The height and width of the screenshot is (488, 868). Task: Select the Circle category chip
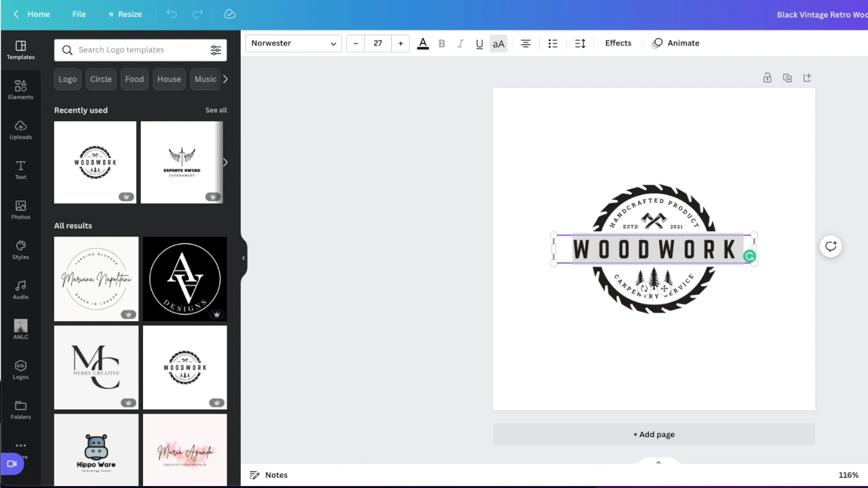tap(101, 79)
